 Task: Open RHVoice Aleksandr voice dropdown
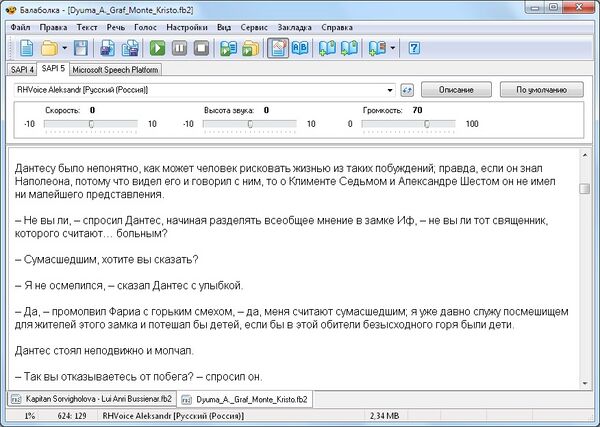(x=390, y=90)
